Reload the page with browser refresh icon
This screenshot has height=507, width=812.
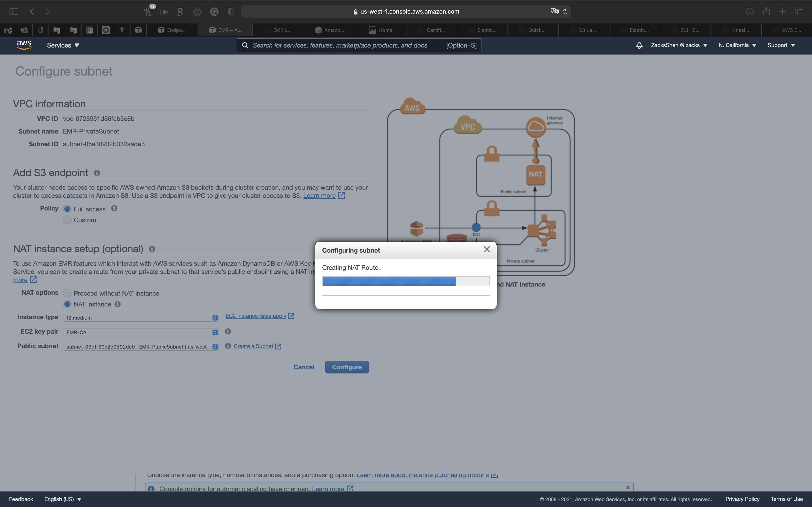pos(565,11)
